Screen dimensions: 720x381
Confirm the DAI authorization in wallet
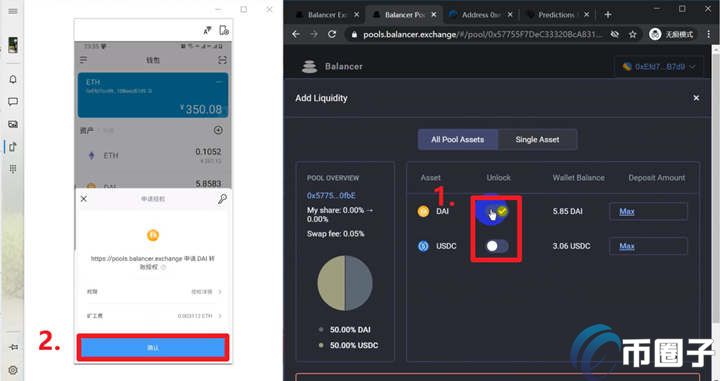tap(153, 347)
